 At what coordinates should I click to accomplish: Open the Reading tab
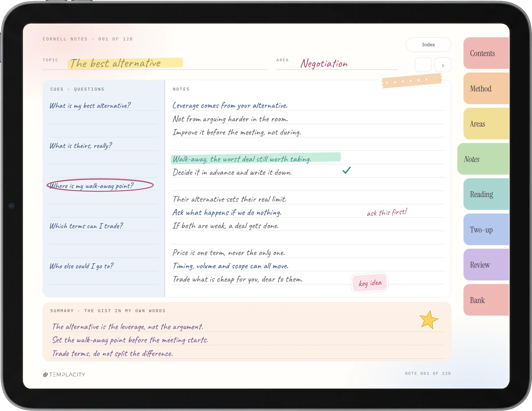coord(486,194)
